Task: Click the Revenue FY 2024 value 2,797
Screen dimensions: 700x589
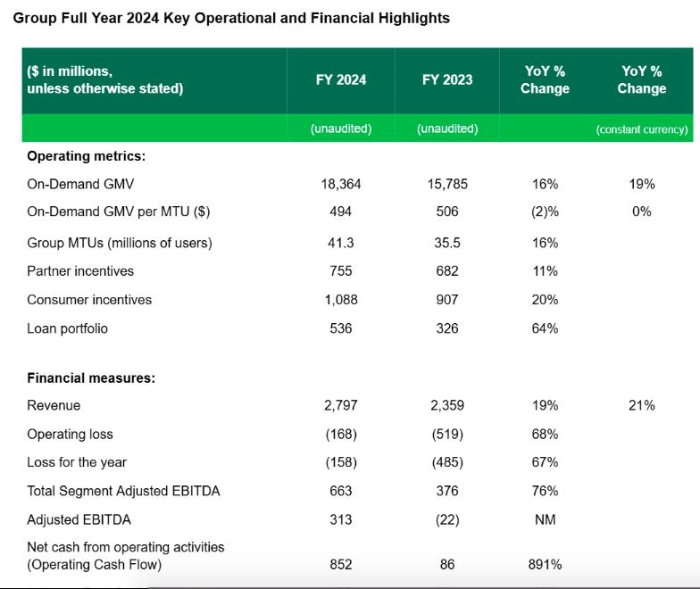Action: click(340, 405)
